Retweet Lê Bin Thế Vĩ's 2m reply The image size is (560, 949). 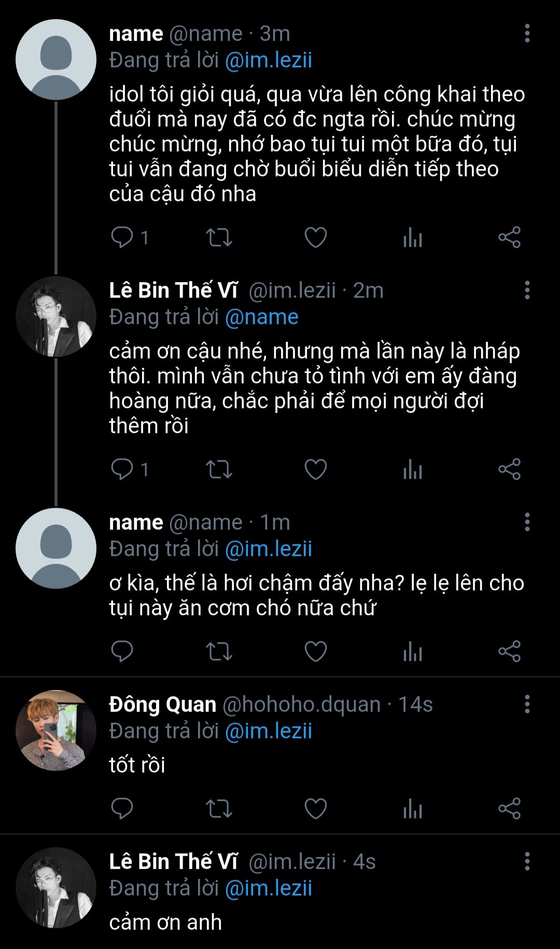tap(219, 470)
